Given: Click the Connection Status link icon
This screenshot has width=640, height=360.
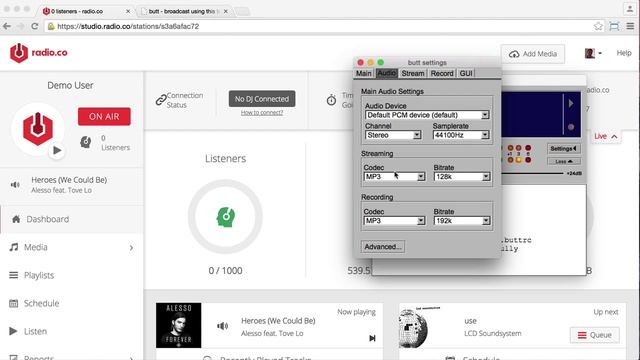Looking at the screenshot, I should [161, 100].
